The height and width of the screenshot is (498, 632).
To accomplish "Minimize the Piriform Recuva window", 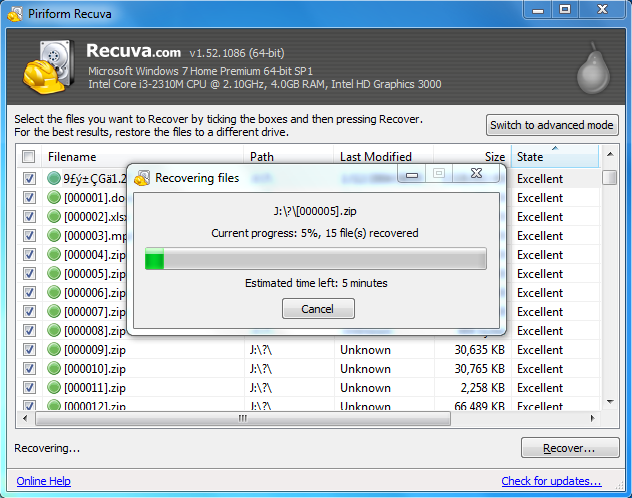I will [x=538, y=10].
